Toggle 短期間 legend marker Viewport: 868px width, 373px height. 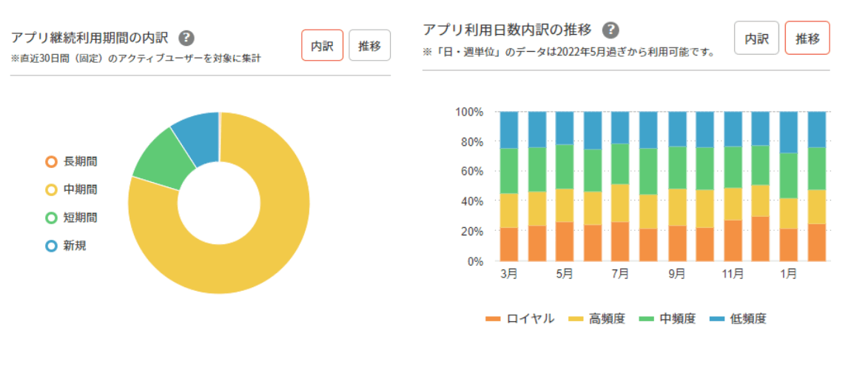(51, 218)
